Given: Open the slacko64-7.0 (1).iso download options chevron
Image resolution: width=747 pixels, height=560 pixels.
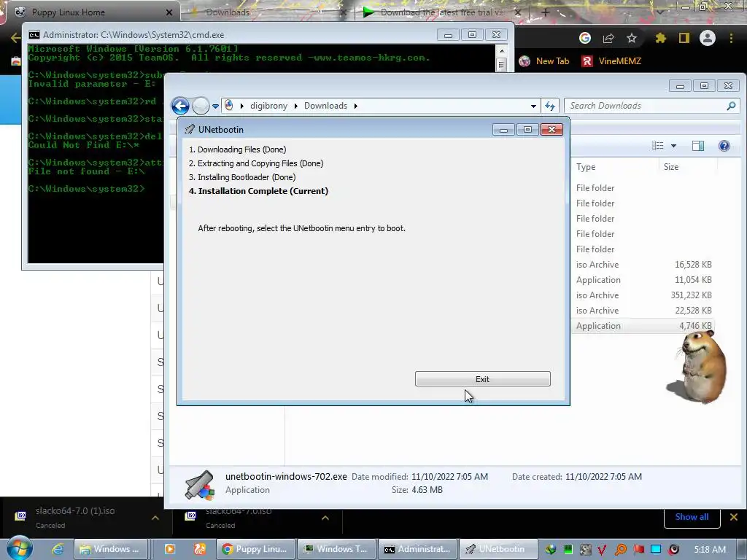Looking at the screenshot, I should (x=155, y=518).
